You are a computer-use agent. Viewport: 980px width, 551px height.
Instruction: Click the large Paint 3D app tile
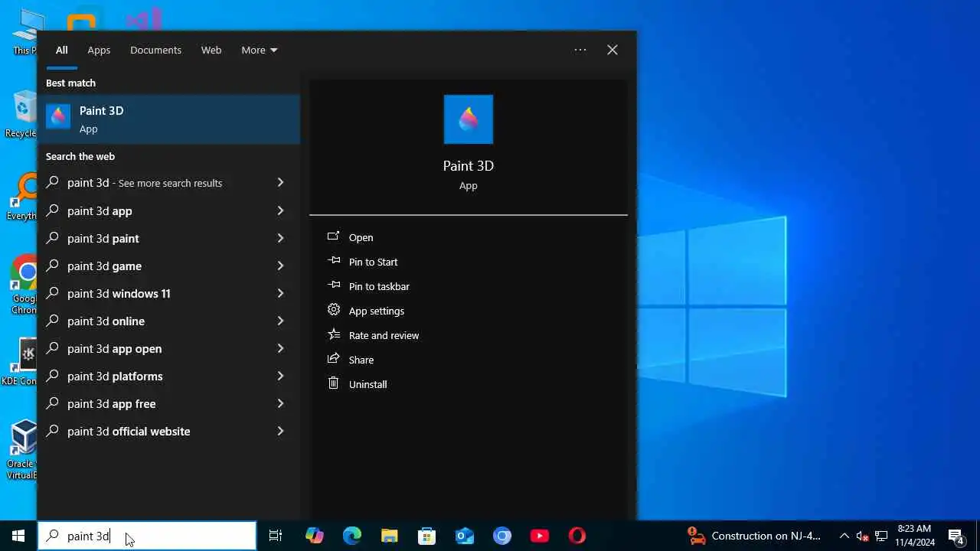pos(469,119)
